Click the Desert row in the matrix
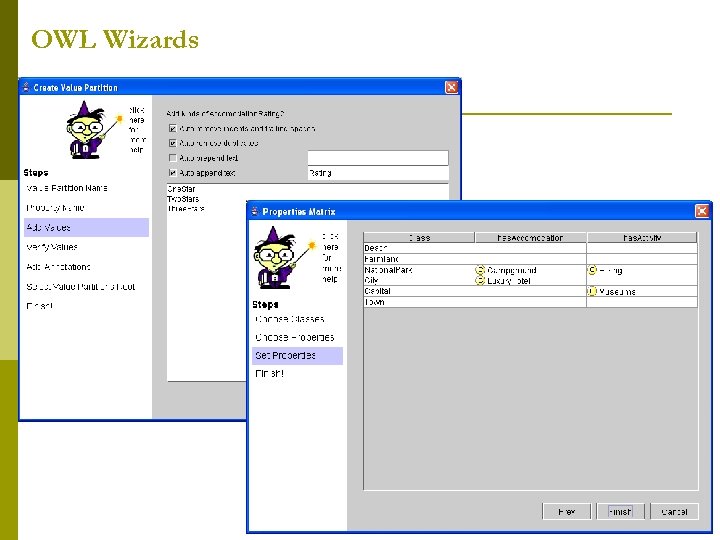This screenshot has height=540, width=720. click(530, 248)
